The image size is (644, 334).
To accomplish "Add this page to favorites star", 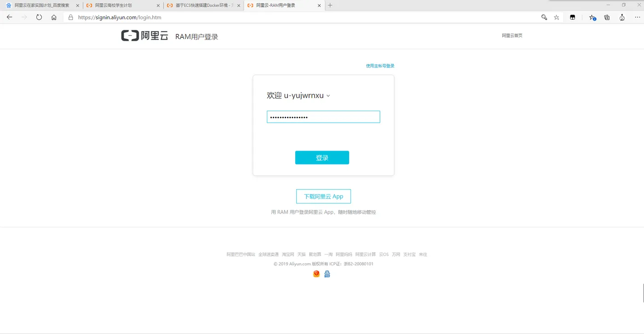I will pyautogui.click(x=557, y=17).
